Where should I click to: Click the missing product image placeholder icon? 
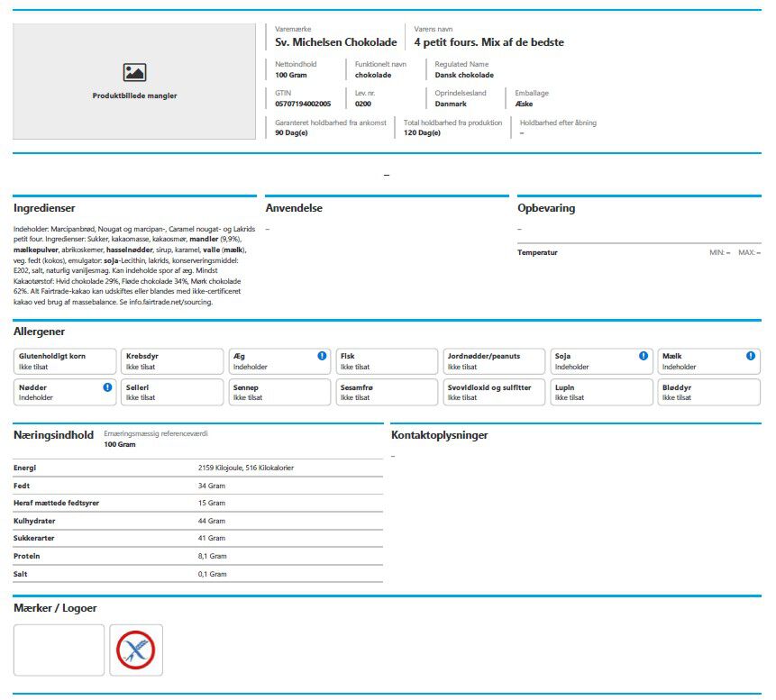tap(134, 72)
